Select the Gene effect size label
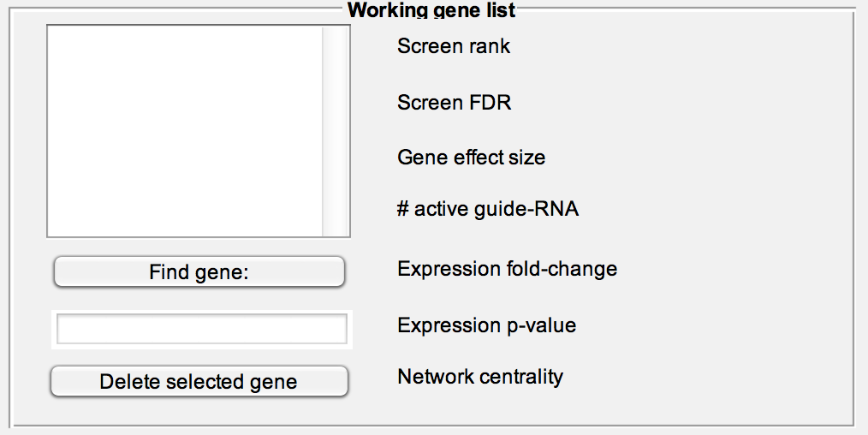The image size is (868, 435). click(x=471, y=158)
